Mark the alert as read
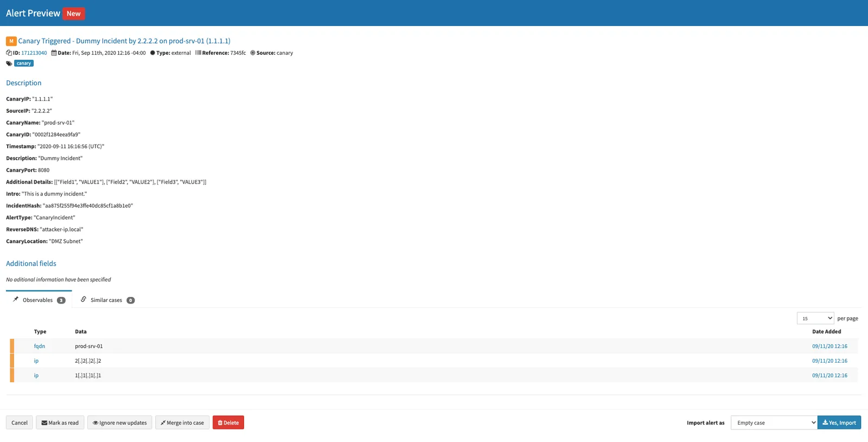 60,422
